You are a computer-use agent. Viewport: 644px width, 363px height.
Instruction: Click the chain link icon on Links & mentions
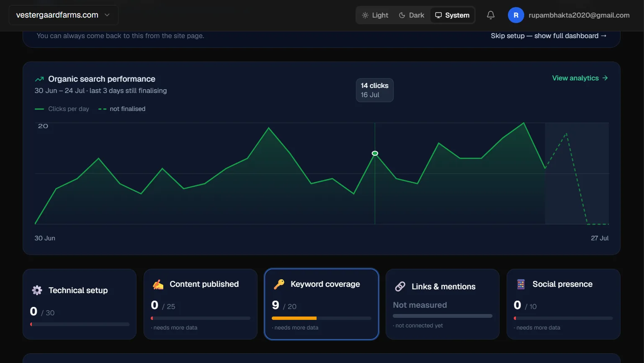(x=400, y=286)
